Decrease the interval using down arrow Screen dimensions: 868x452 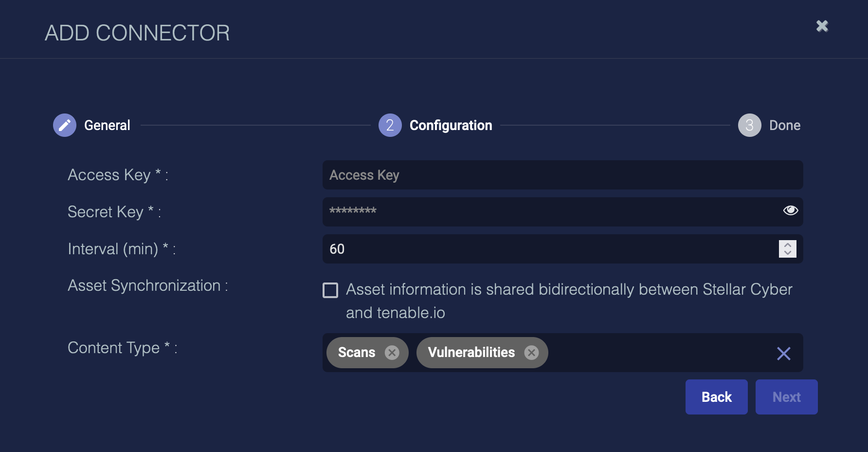[788, 253]
